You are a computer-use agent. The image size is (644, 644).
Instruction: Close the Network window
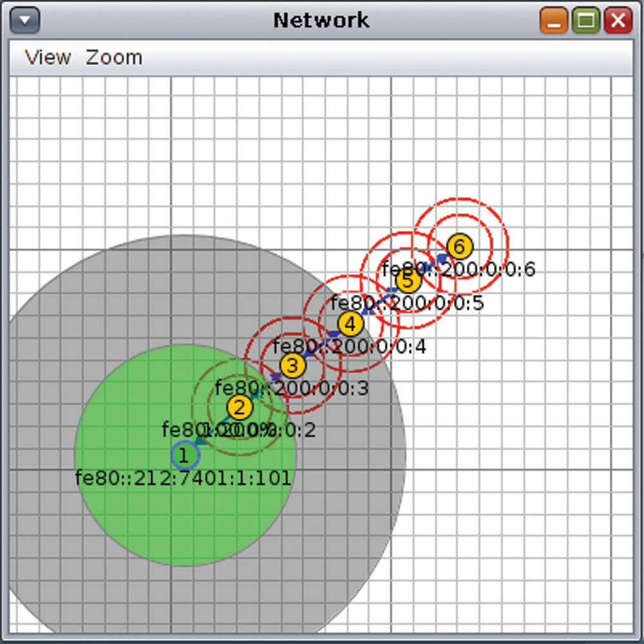tap(618, 21)
